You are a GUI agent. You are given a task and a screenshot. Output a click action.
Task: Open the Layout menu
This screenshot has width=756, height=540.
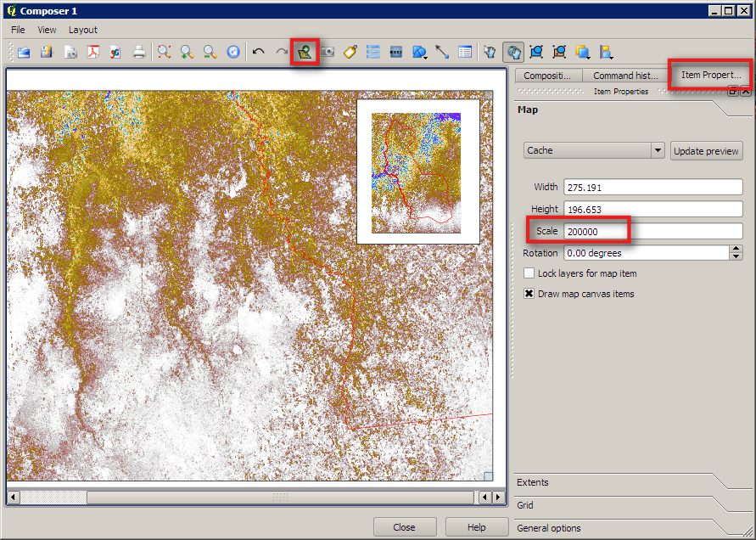tap(82, 30)
